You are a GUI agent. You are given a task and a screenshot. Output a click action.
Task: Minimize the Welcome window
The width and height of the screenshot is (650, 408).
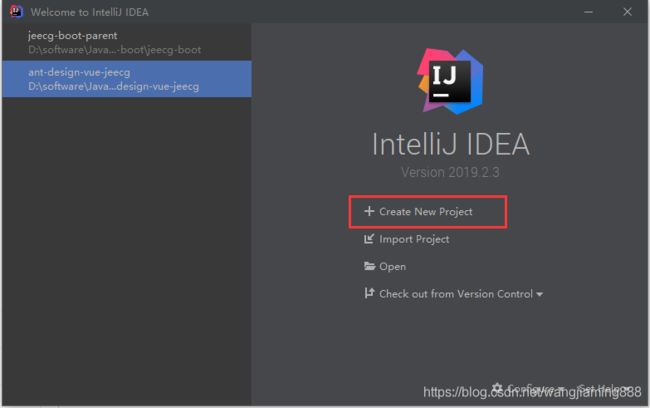588,12
